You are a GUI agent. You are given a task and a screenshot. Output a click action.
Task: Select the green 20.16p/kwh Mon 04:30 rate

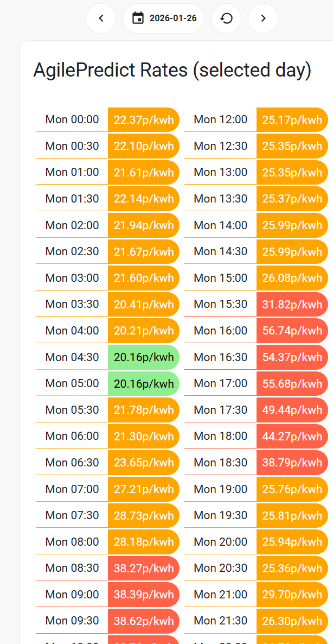pyautogui.click(x=144, y=357)
